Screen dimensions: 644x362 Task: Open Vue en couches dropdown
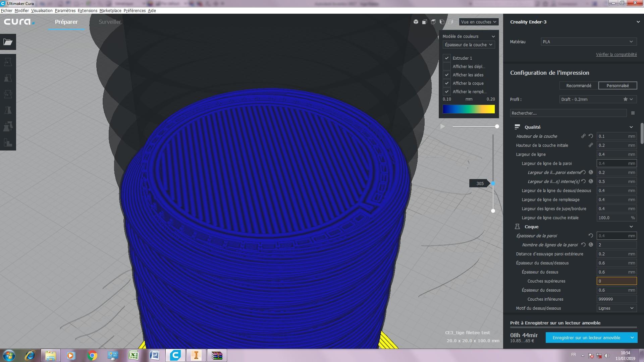pos(479,22)
